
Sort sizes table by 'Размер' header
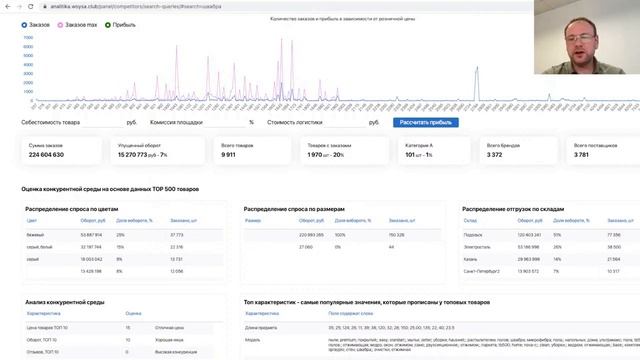point(253,221)
